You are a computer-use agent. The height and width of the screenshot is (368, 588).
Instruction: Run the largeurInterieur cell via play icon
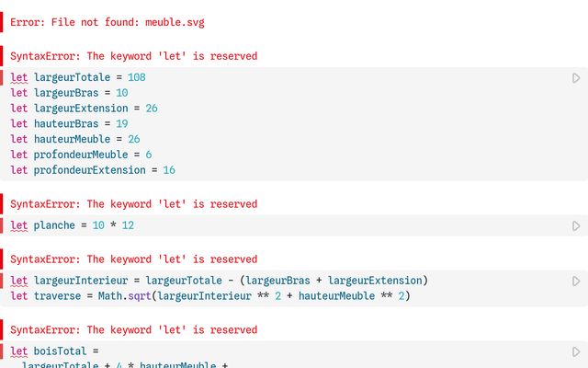coord(576,282)
